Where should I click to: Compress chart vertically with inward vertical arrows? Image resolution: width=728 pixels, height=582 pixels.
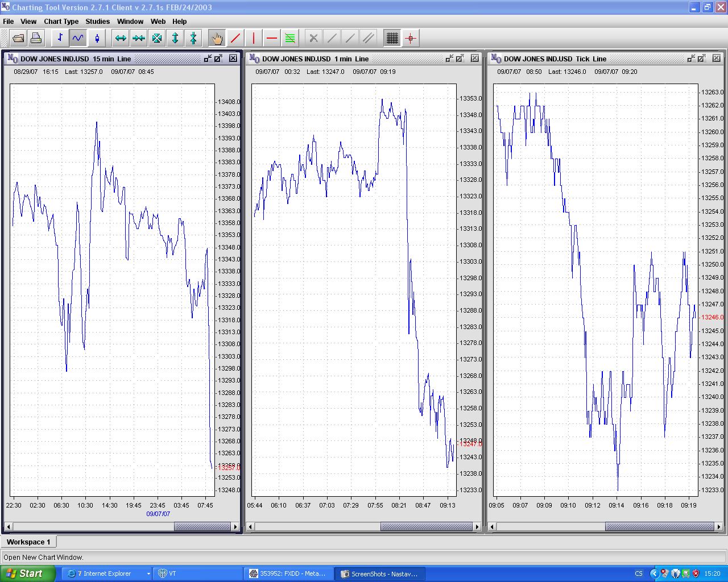pyautogui.click(x=193, y=38)
